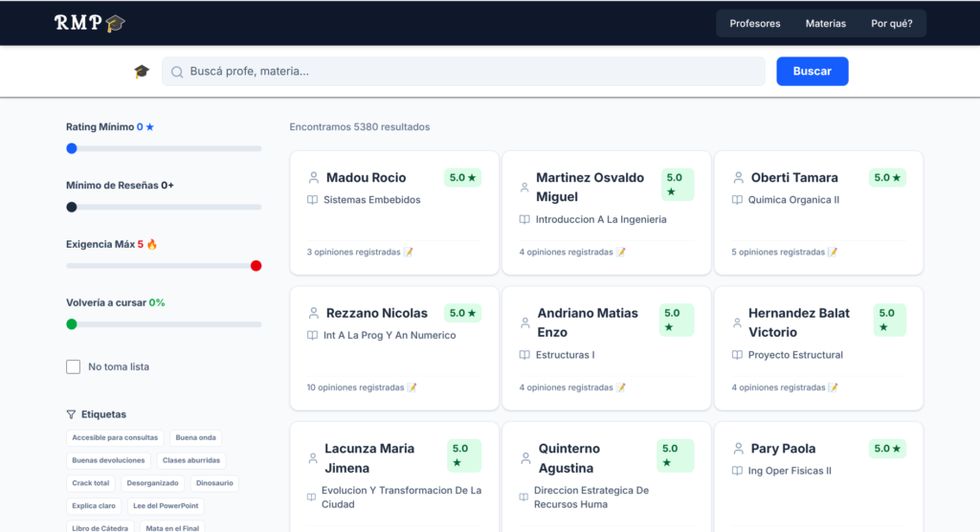980x532 pixels.
Task: Open the Por qué? nav item
Action: pyautogui.click(x=891, y=24)
